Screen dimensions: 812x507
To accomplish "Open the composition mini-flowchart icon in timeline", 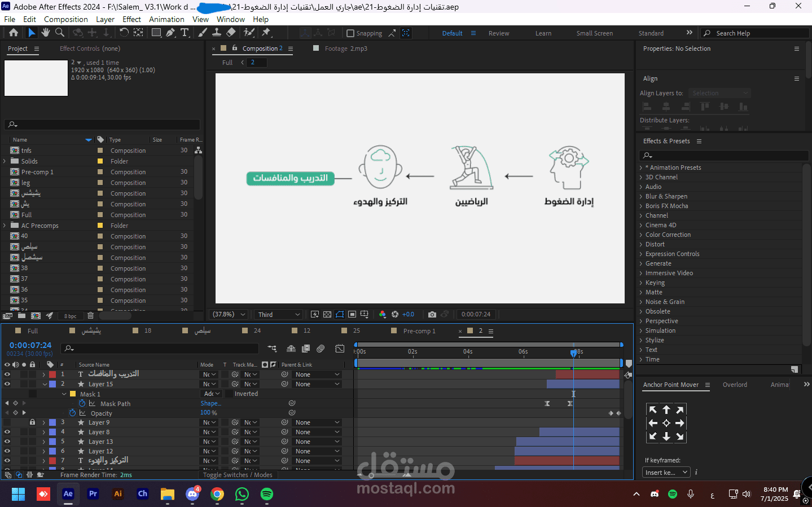I will (273, 349).
